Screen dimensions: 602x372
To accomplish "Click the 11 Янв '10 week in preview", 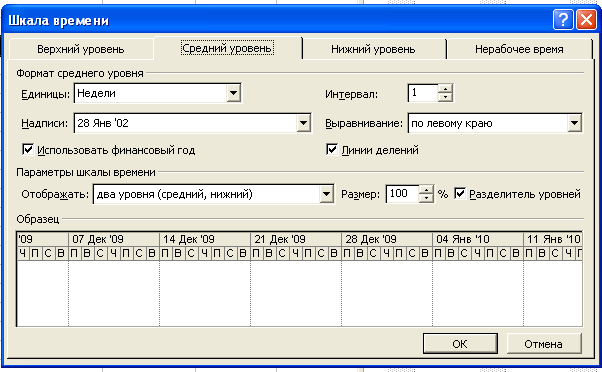I will coord(553,240).
